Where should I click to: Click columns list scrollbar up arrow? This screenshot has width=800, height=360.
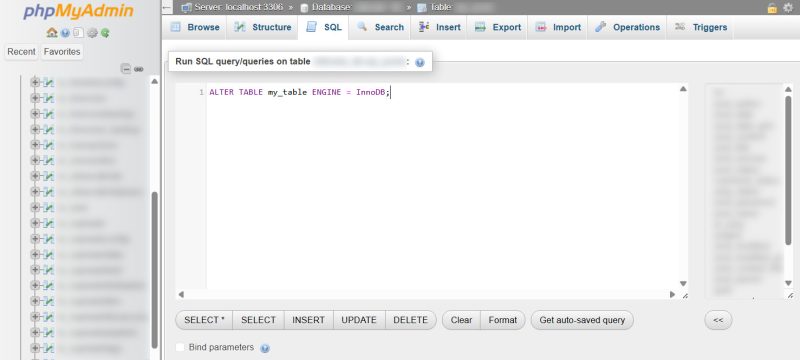(788, 89)
